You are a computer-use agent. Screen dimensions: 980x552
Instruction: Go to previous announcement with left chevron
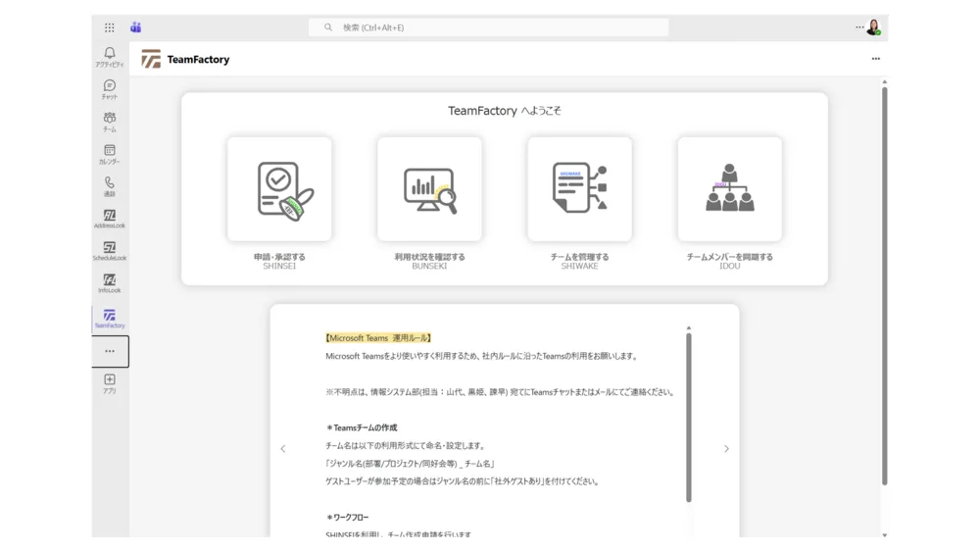point(283,449)
